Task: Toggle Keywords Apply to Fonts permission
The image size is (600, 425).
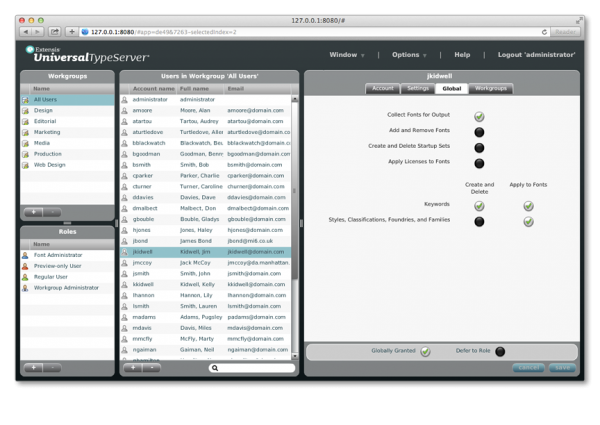Action: [528, 206]
